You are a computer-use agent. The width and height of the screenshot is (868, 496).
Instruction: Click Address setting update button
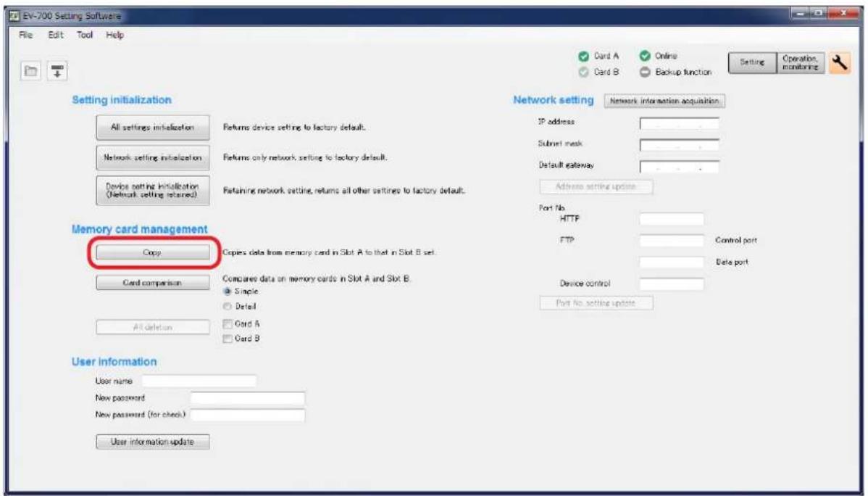pyautogui.click(x=596, y=187)
